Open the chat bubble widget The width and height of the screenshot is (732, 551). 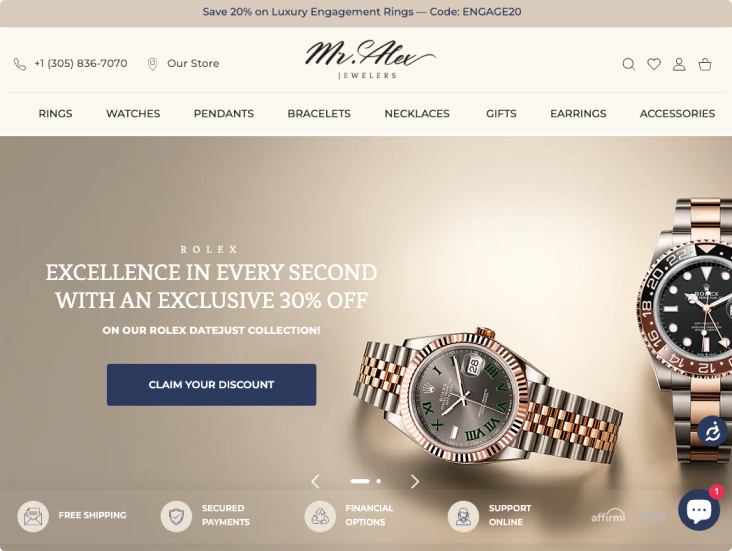699,509
